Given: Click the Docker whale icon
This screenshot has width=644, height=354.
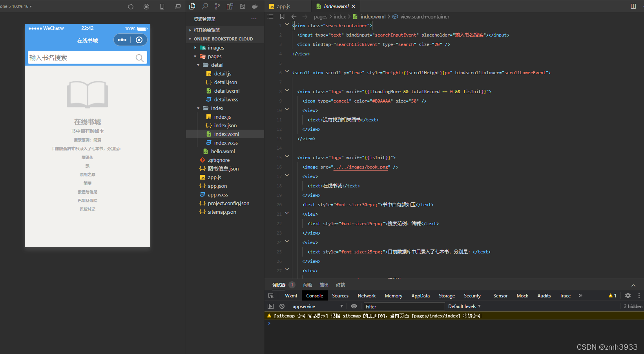Looking at the screenshot, I should (255, 6).
